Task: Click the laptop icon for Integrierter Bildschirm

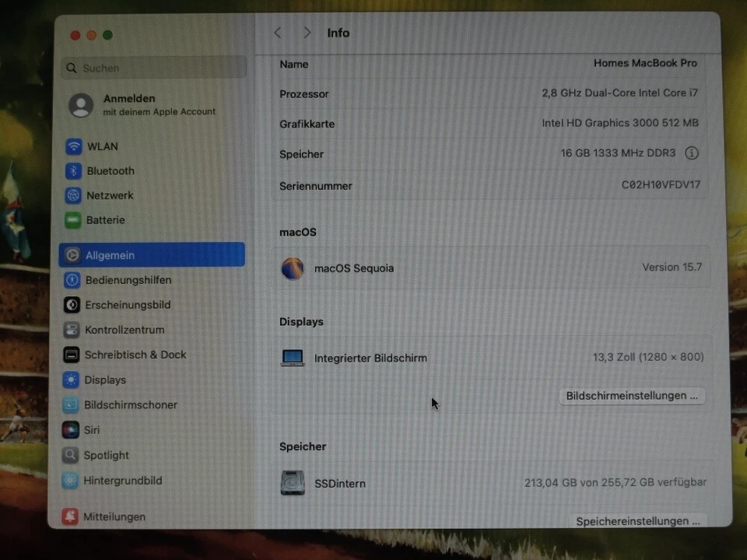Action: (293, 358)
